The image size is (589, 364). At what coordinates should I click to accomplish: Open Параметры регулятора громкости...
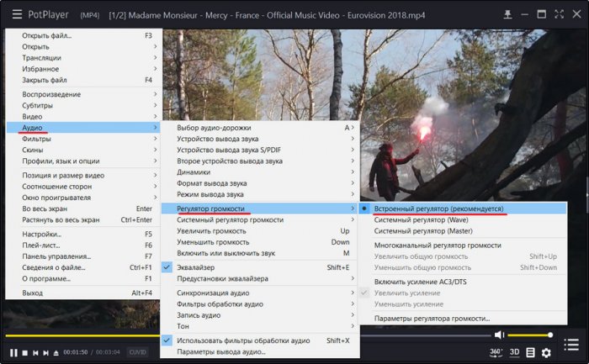tap(432, 319)
